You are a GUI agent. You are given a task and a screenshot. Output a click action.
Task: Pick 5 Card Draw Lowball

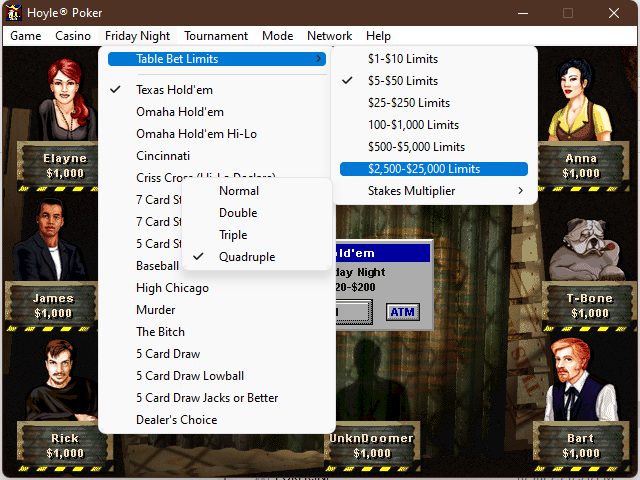pos(217,376)
